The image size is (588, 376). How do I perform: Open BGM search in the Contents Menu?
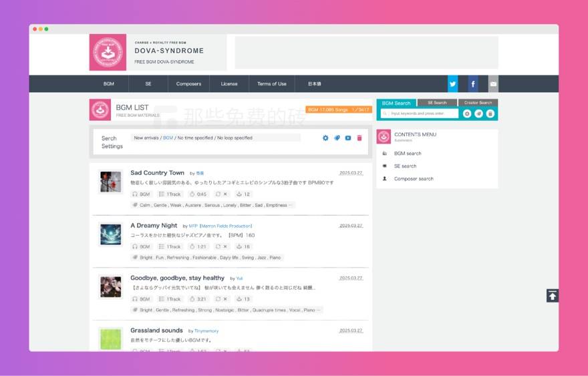pos(408,154)
